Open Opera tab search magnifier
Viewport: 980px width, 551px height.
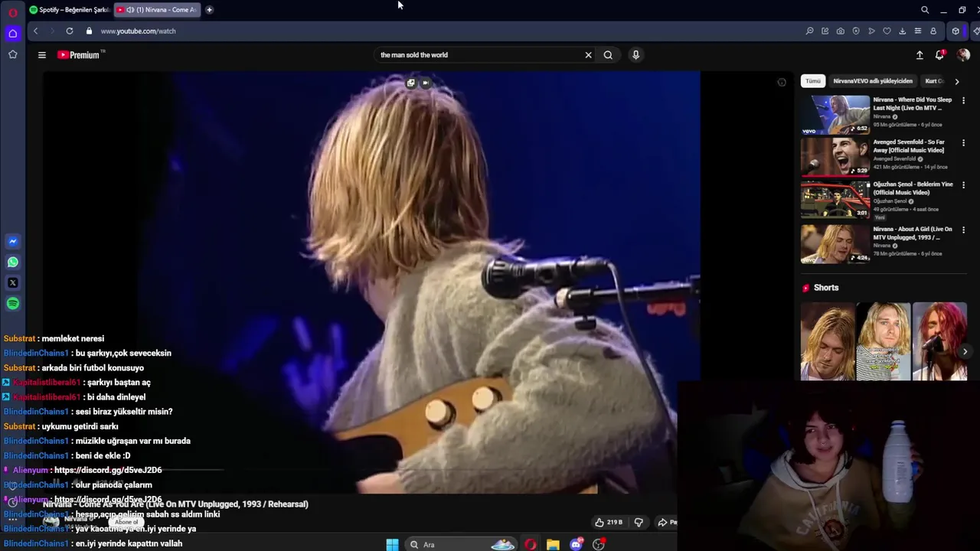click(x=925, y=10)
